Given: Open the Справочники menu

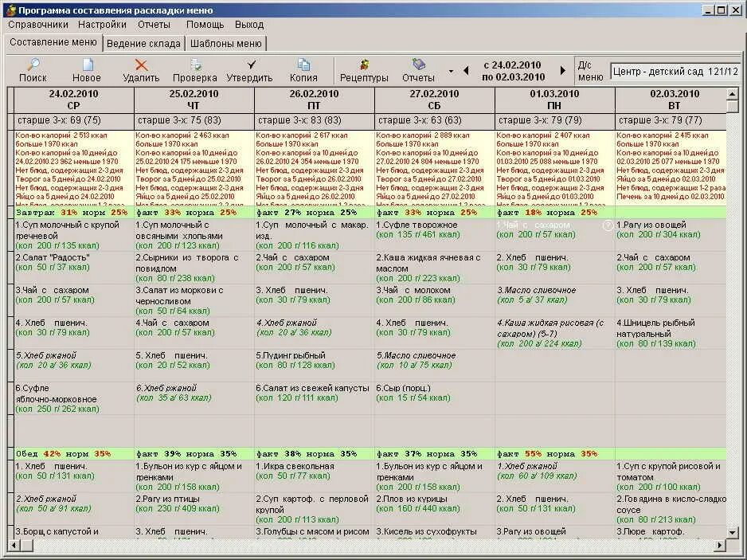Looking at the screenshot, I should point(38,25).
